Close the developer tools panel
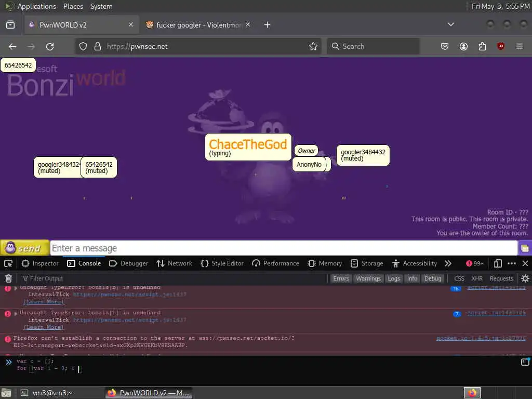 (x=525, y=263)
